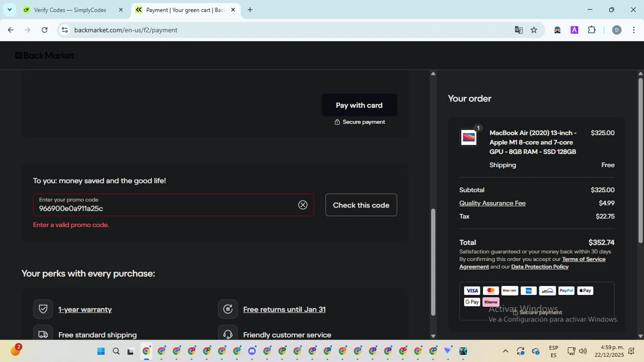
Task: Close the Payment tab
Action: pyautogui.click(x=233, y=10)
